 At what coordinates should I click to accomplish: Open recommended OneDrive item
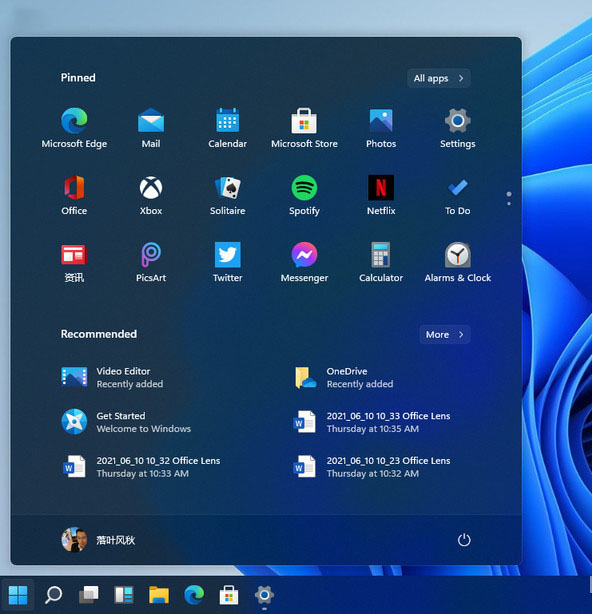pos(344,377)
